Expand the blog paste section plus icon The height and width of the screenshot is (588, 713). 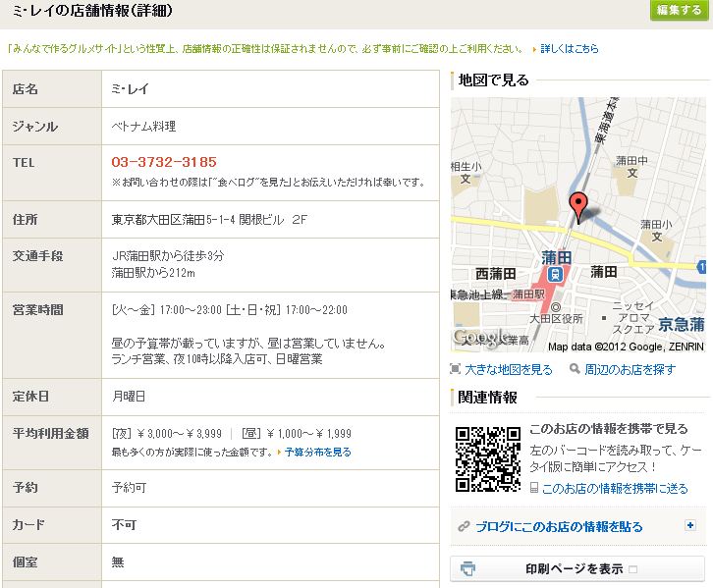pos(690,526)
